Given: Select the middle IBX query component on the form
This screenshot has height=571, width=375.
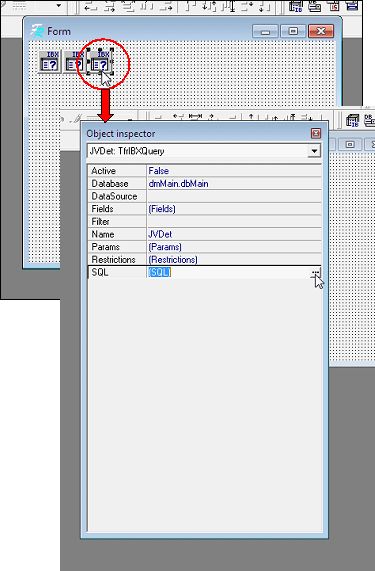Looking at the screenshot, I should [74, 62].
